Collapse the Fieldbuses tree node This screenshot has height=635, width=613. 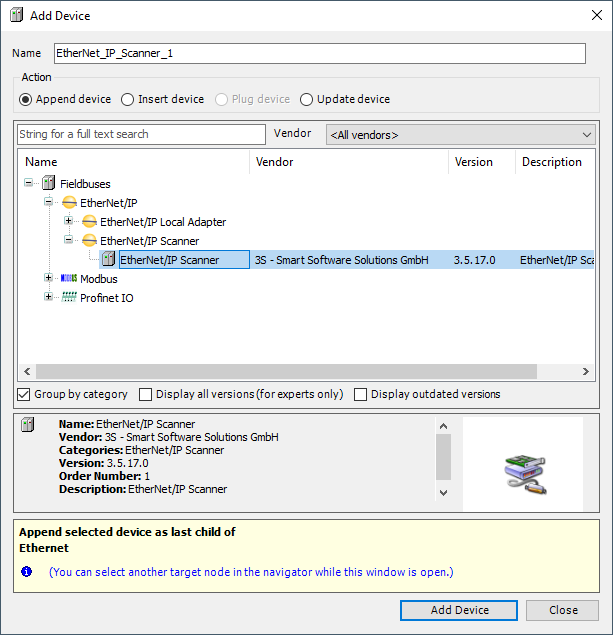point(28,184)
